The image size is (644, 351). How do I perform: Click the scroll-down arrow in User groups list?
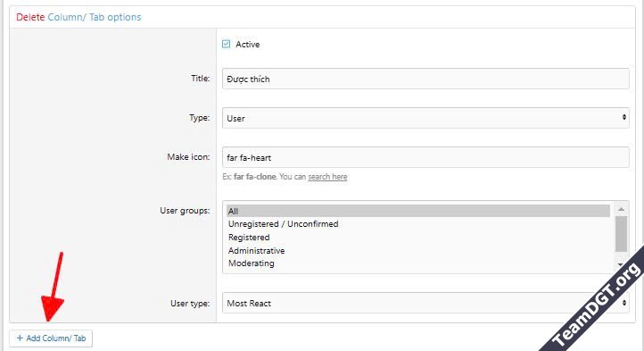pos(621,264)
